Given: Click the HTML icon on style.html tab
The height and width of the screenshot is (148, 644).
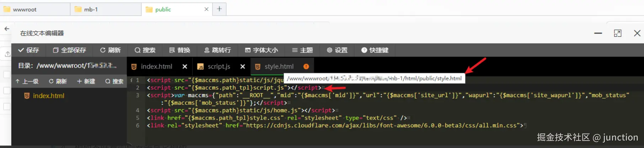Looking at the screenshot, I should (258, 67).
